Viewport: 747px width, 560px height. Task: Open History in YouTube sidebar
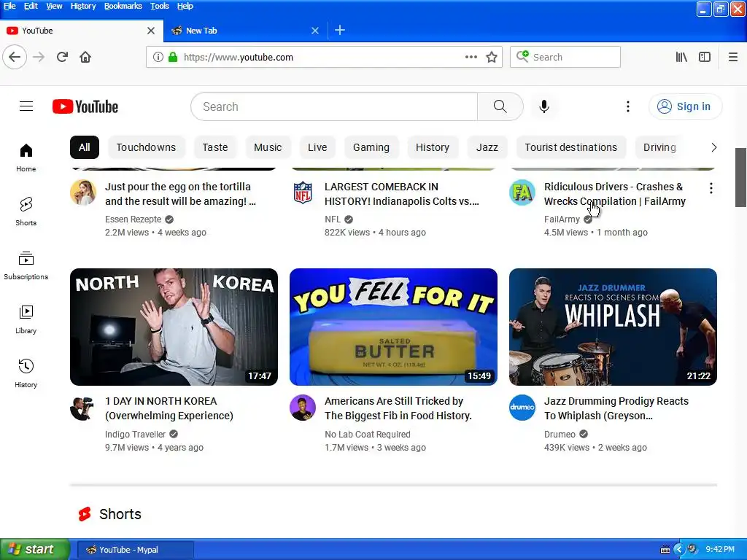[x=26, y=373]
